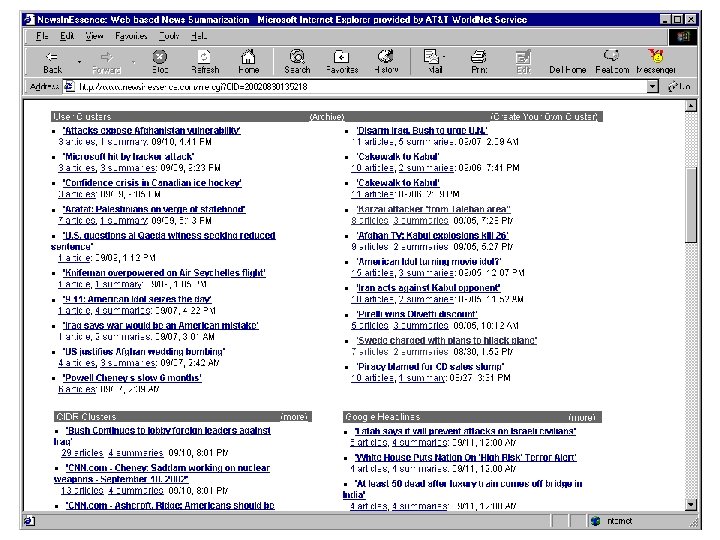Open 'Afghan TV: Kabul explosions kill 26' link
Viewport: 720px width, 540px height.
point(433,235)
